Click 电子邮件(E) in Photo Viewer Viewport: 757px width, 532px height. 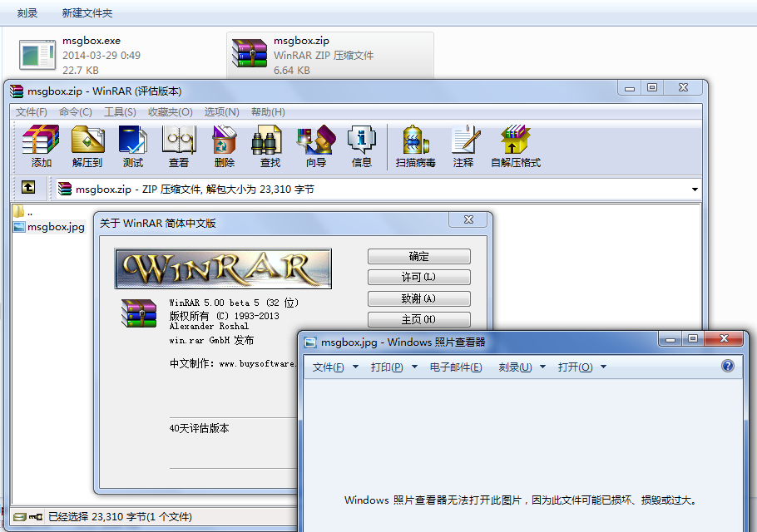coord(456,367)
